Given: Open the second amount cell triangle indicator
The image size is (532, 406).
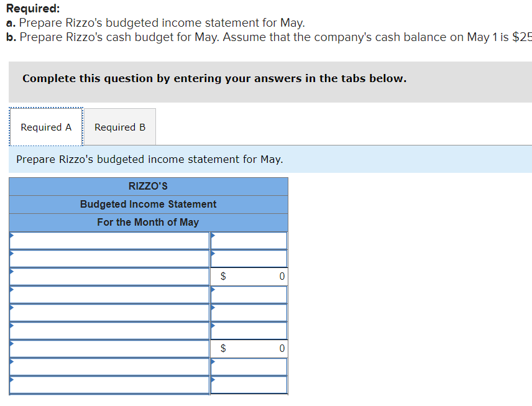Looking at the screenshot, I should pyautogui.click(x=213, y=254).
